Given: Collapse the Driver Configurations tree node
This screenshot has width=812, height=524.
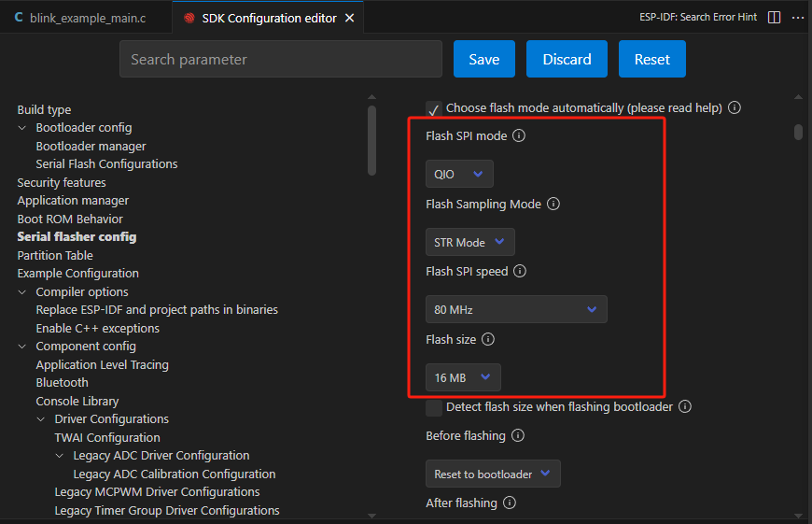Looking at the screenshot, I should pos(41,418).
